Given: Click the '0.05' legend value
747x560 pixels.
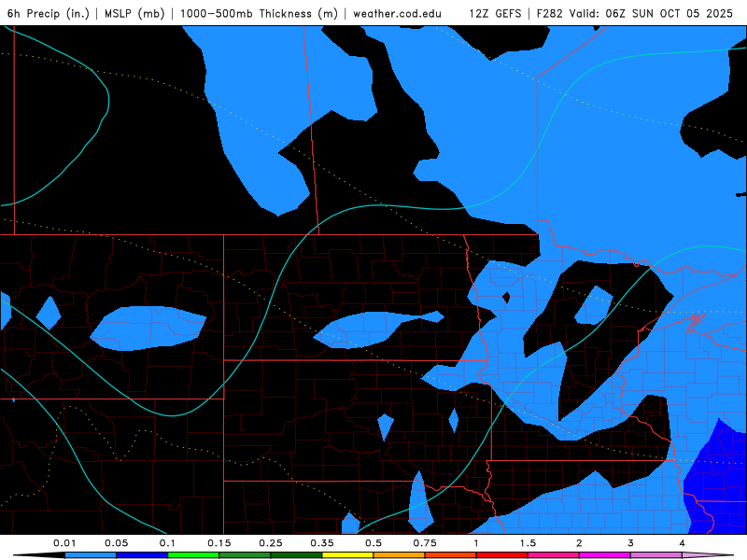Looking at the screenshot, I should point(116,543).
